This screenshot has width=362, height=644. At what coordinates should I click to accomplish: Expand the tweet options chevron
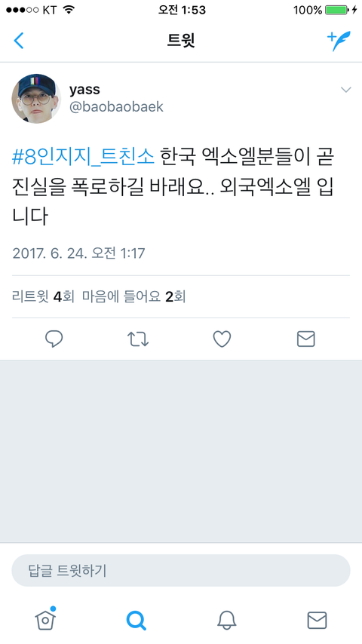tap(346, 90)
